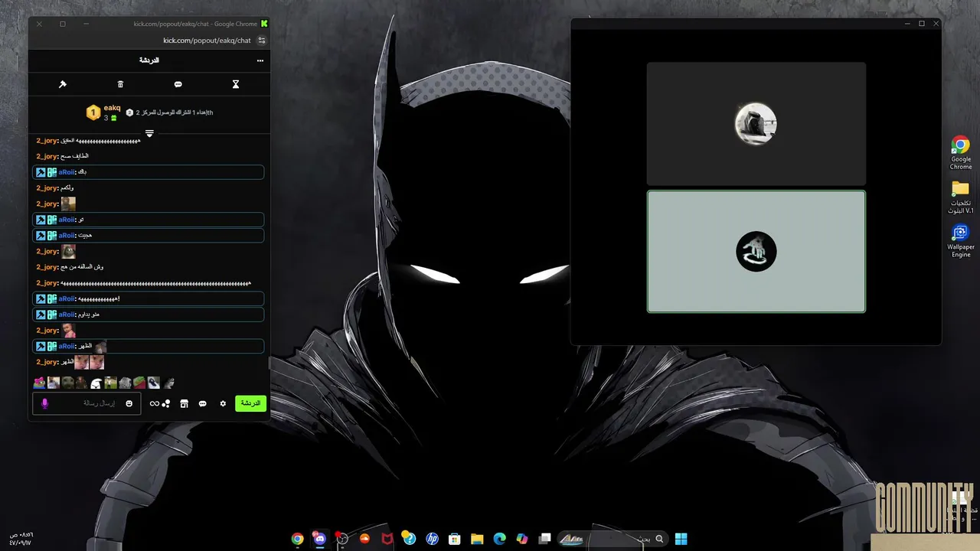Select the white ghost-shaped emote
The height and width of the screenshot is (551, 980).
[96, 383]
